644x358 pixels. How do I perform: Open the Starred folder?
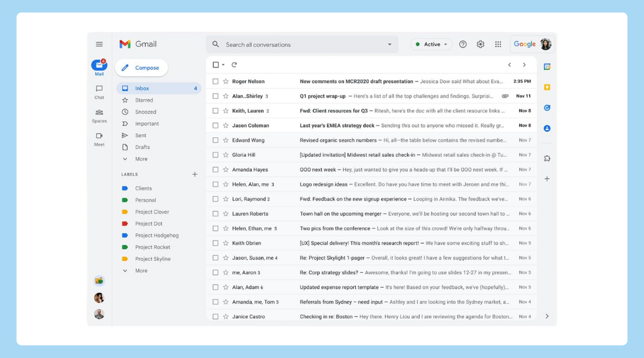coord(144,100)
